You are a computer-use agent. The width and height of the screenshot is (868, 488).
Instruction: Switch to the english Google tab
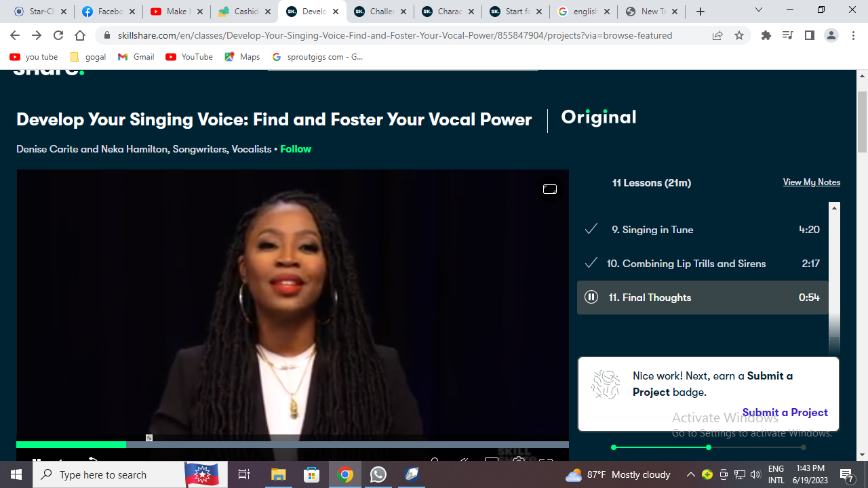[582, 12]
